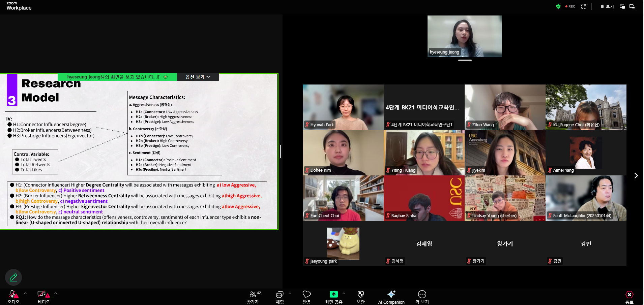Open the 참가자 participants panel
This screenshot has width=644, height=305.
[x=253, y=297]
